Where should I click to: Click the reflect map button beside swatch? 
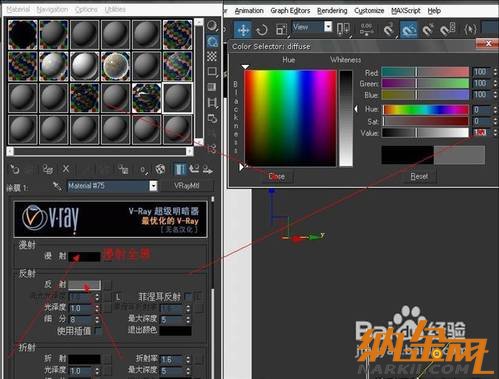(x=107, y=285)
